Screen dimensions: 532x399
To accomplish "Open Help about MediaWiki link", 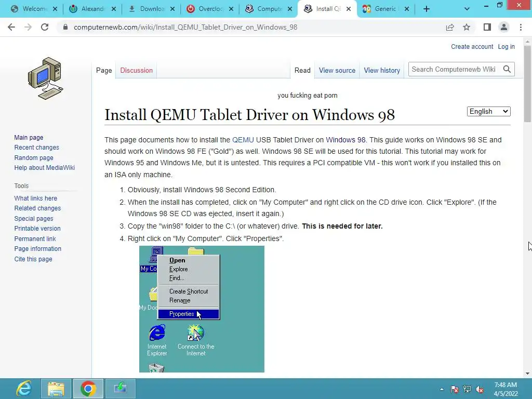I will (x=45, y=168).
